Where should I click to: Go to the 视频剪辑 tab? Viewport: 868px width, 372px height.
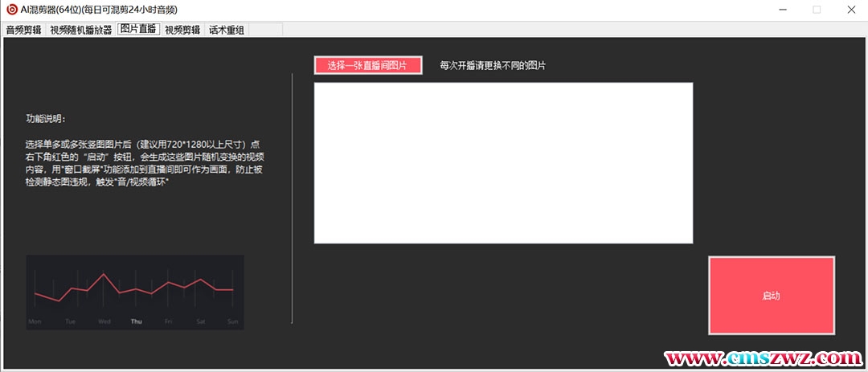pos(182,31)
